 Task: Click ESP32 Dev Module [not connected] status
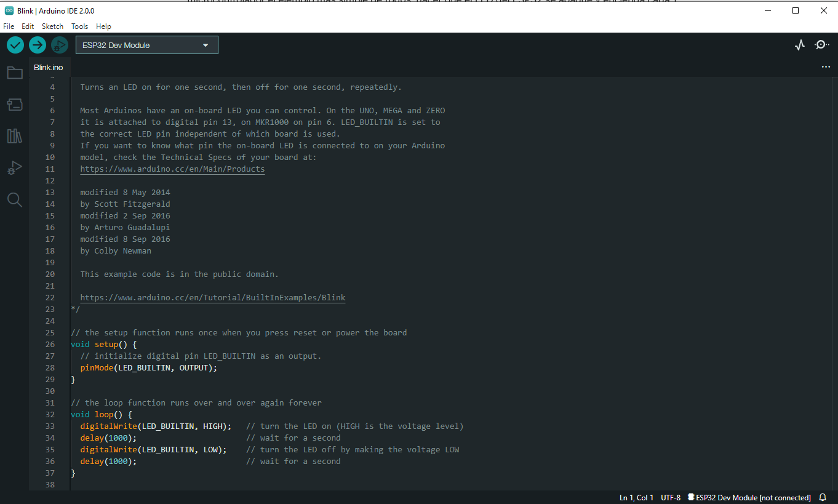(749, 497)
